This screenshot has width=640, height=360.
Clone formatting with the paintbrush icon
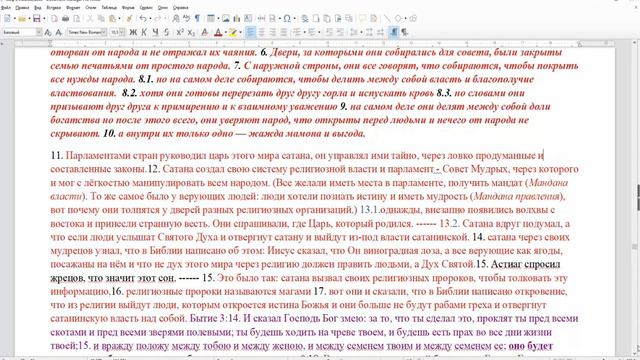coord(129,18)
